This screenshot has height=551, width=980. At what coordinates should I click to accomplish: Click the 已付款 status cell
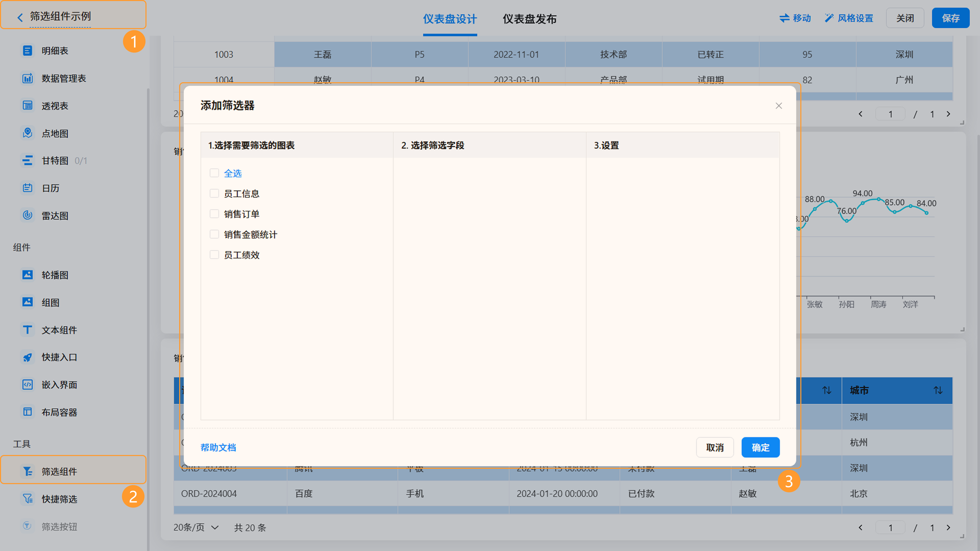click(675, 494)
